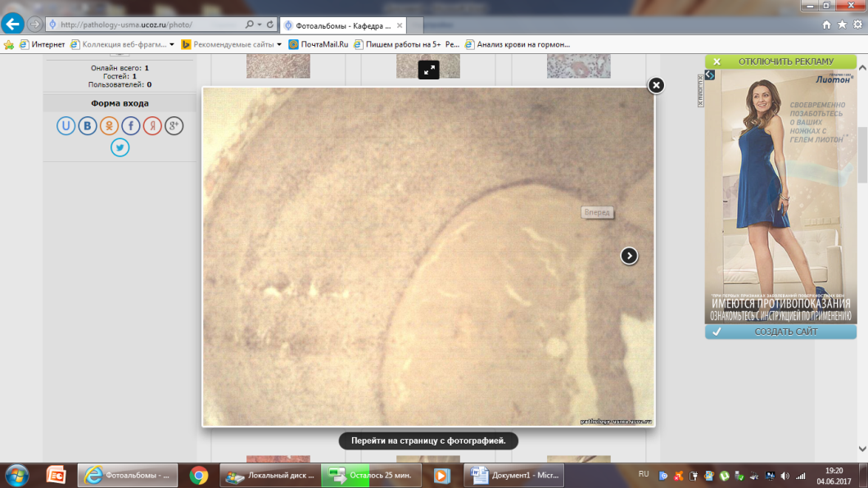868x488 pixels.
Task: Click the ad info arrow icon
Action: click(x=710, y=75)
